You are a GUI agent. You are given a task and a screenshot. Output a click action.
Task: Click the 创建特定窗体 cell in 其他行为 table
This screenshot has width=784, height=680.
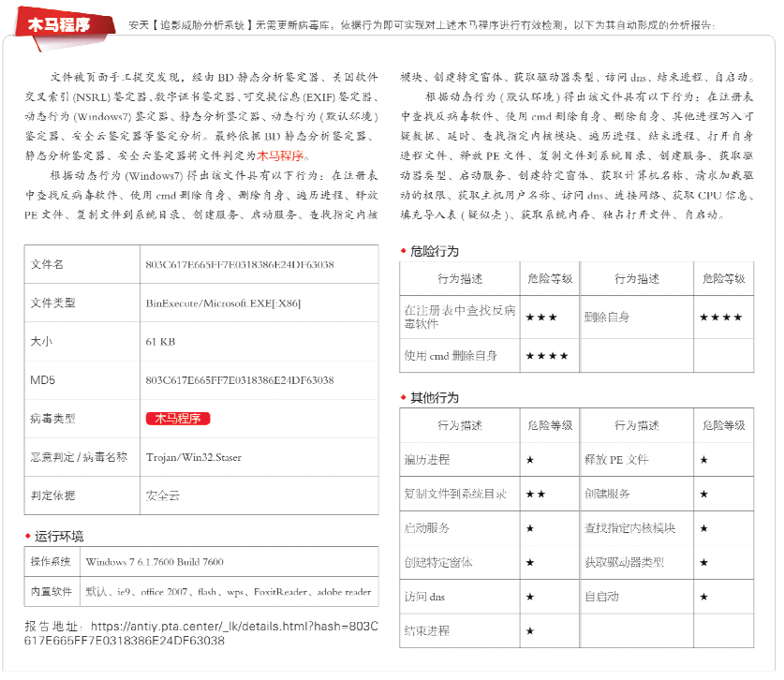[460, 563]
